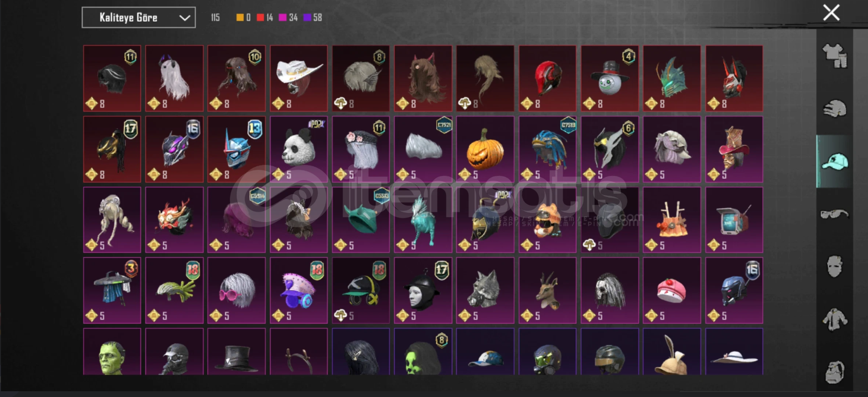Open the glasses category in sidebar
Viewport: 868px width, 397px height.
point(835,214)
